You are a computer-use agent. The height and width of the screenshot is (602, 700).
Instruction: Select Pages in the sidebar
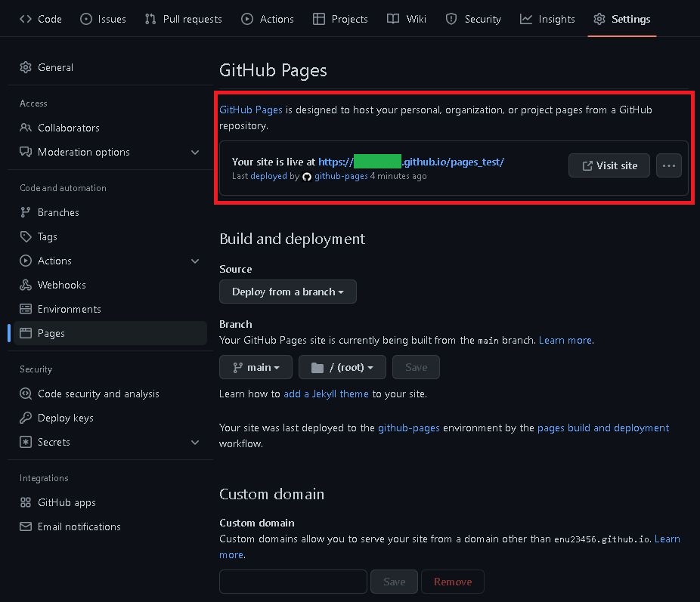click(110, 332)
